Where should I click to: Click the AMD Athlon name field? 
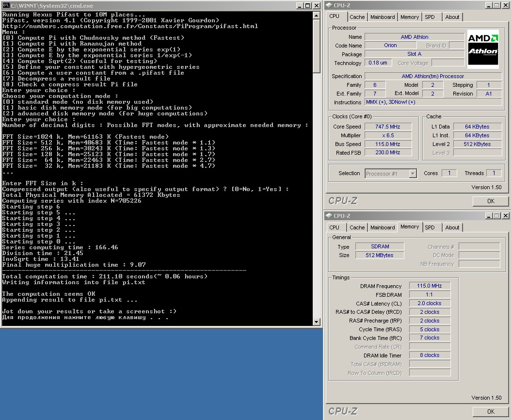tap(414, 37)
